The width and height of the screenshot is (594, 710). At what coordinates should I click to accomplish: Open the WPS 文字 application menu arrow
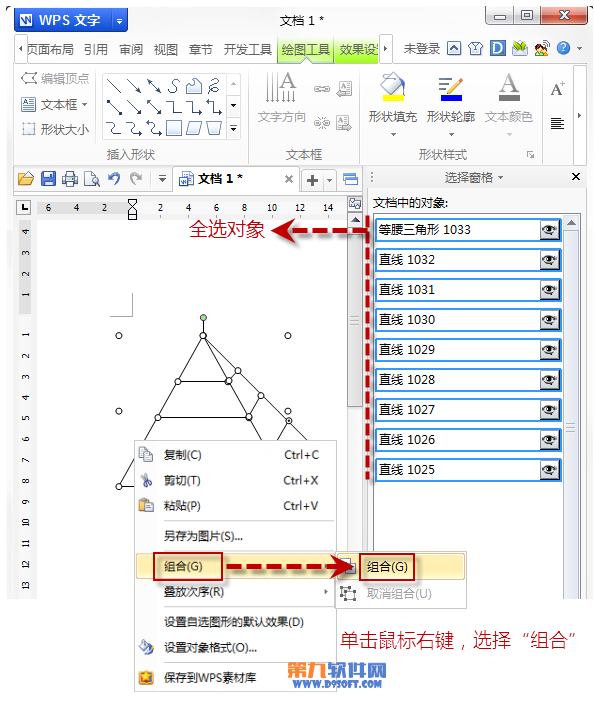point(119,21)
